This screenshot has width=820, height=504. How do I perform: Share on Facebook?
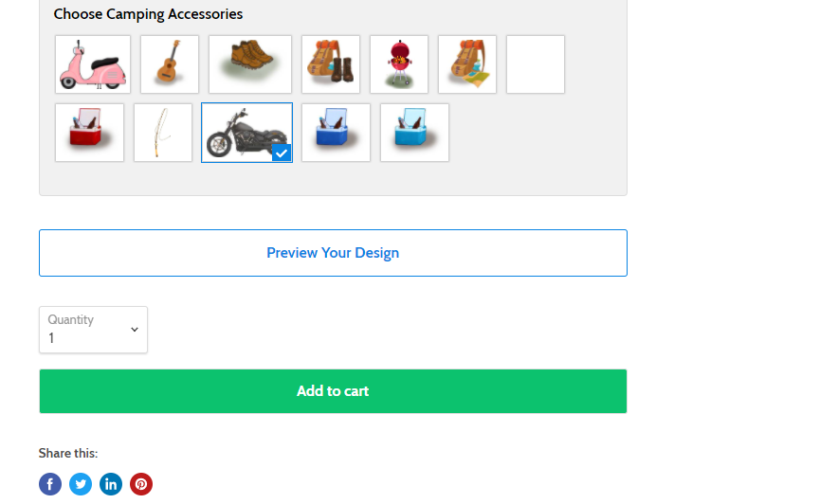coord(50,484)
